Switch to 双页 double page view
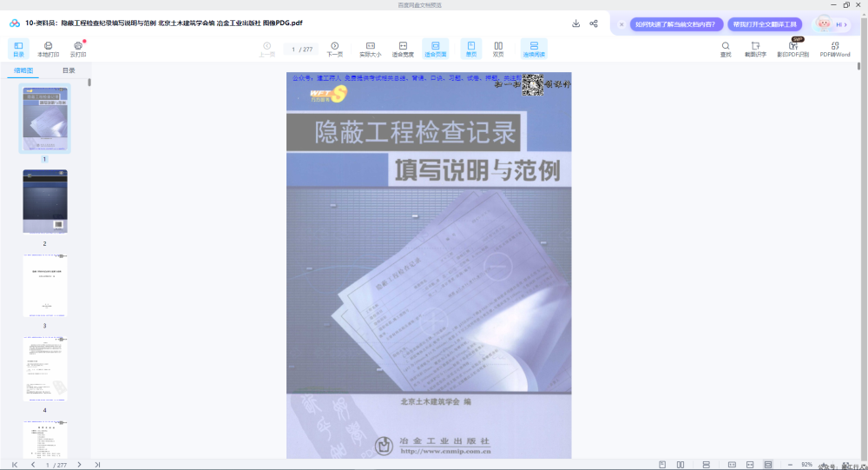Image resolution: width=868 pixels, height=470 pixels. [498, 49]
